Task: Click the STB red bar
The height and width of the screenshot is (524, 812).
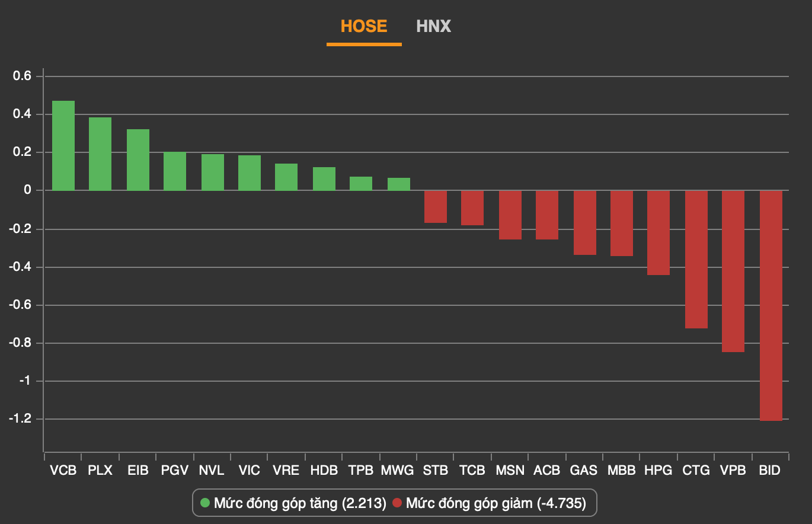Action: point(436,206)
